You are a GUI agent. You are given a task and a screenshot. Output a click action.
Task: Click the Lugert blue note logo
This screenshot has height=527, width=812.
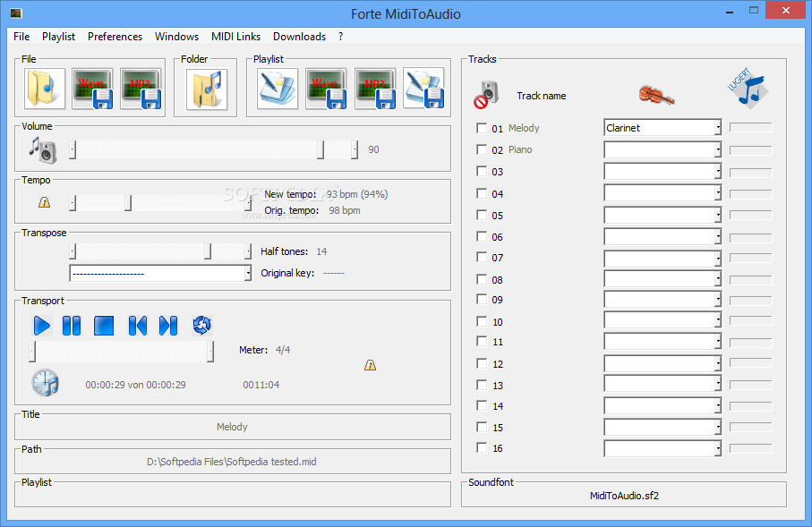(x=748, y=88)
